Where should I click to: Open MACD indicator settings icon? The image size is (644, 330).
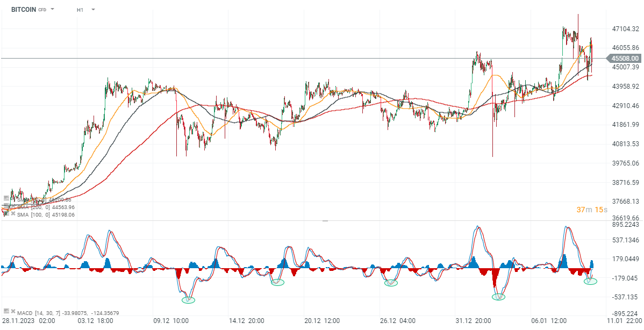(6, 311)
